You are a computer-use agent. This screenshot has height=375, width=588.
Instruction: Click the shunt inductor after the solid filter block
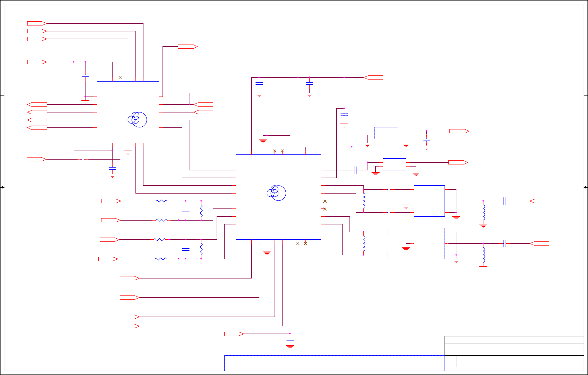tap(484, 213)
